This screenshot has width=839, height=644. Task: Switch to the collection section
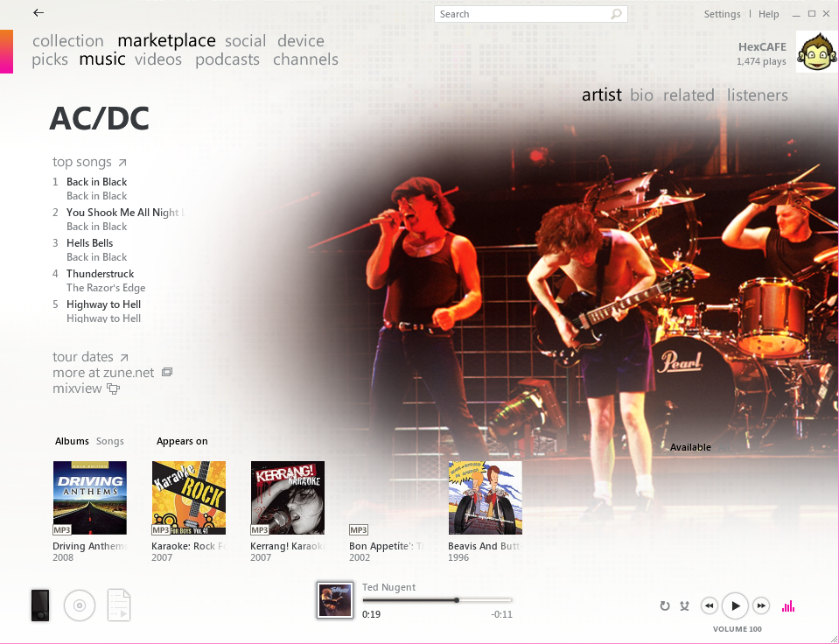(x=68, y=40)
